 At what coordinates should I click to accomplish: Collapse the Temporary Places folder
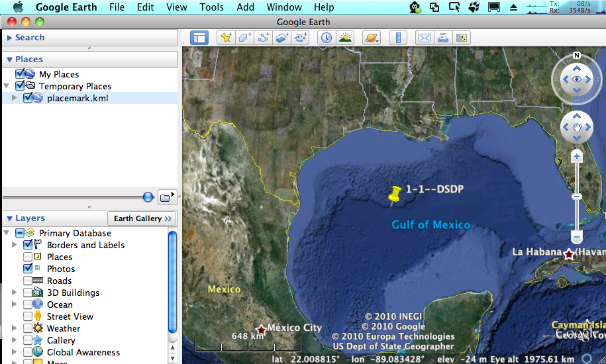6,85
